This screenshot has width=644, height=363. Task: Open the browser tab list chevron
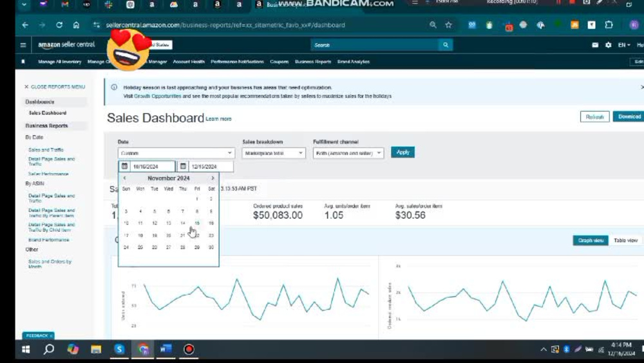coord(24,5)
